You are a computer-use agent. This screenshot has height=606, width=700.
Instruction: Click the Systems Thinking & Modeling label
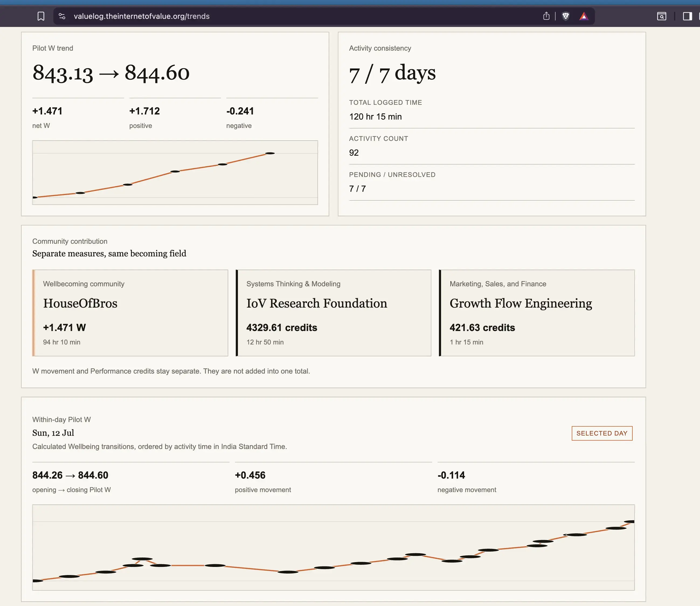click(293, 284)
